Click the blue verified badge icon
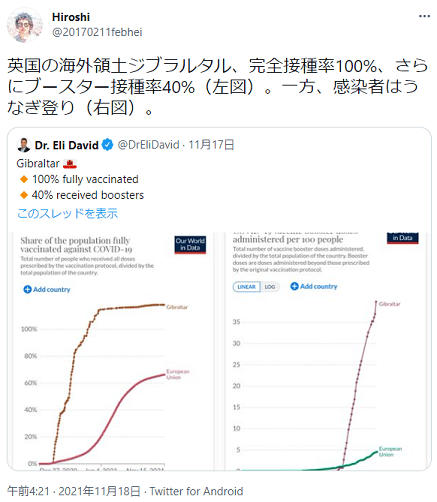The height and width of the screenshot is (502, 437). (x=107, y=145)
